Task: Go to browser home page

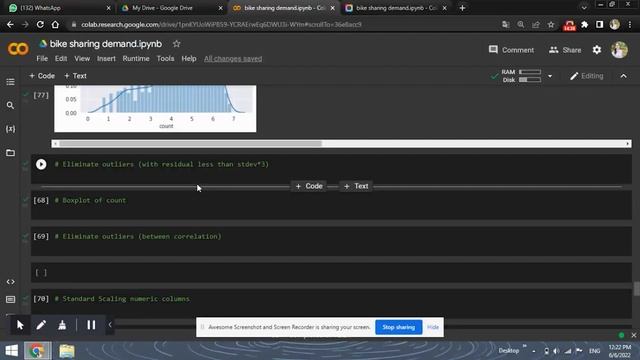Action: 55,24
